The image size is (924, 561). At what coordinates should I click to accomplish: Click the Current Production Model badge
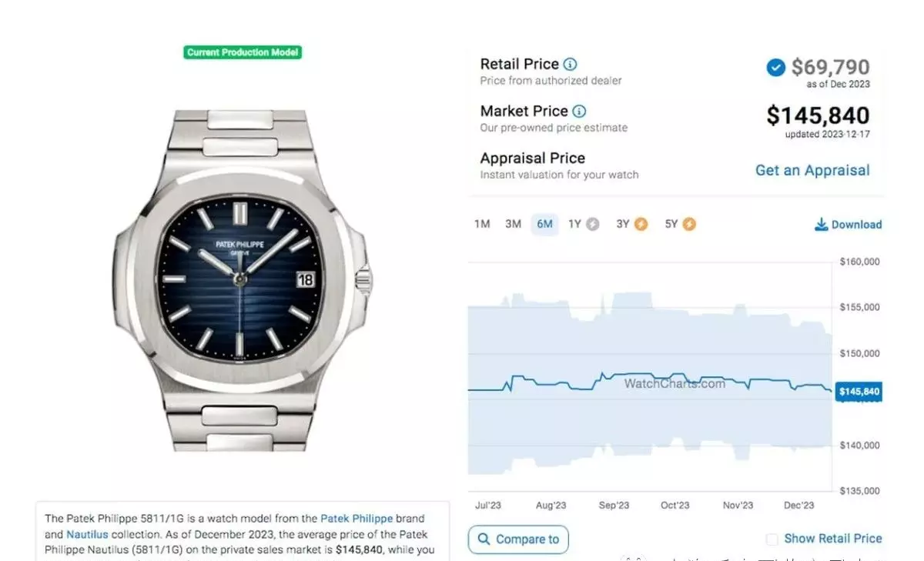point(243,52)
